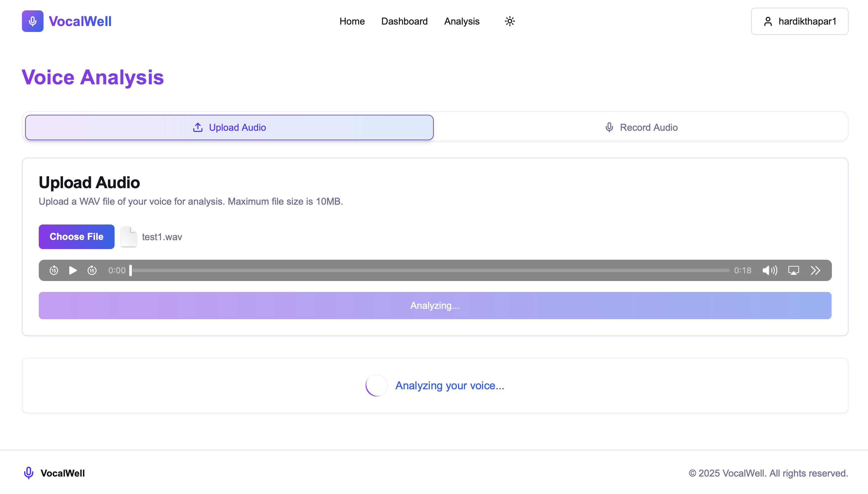Play the test1.wav audio
The height and width of the screenshot is (494, 868).
[73, 270]
